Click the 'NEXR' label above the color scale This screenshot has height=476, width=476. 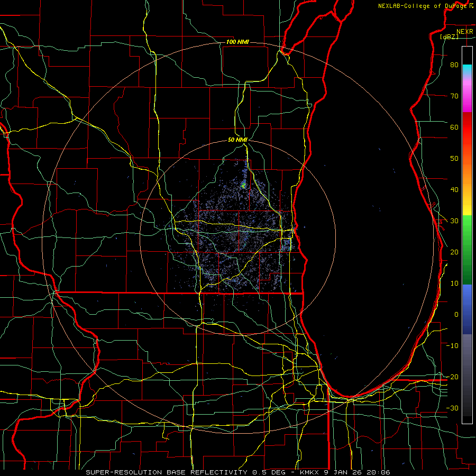(464, 32)
